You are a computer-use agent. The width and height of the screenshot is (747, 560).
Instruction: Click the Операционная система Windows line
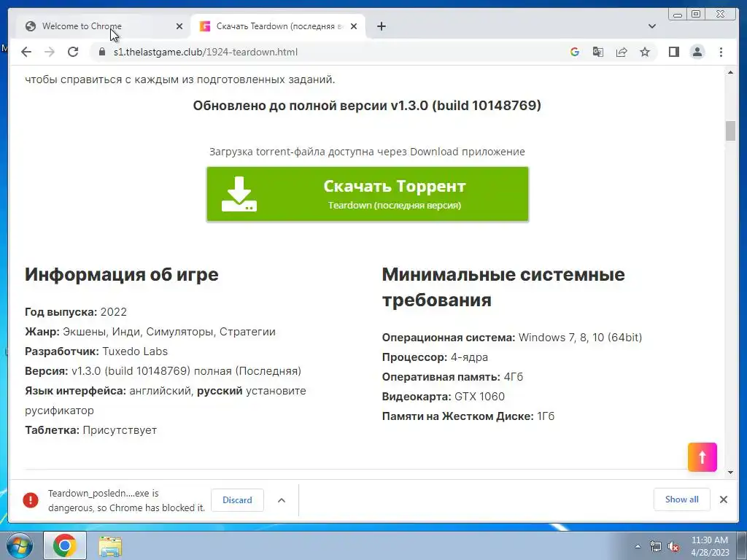[512, 338]
